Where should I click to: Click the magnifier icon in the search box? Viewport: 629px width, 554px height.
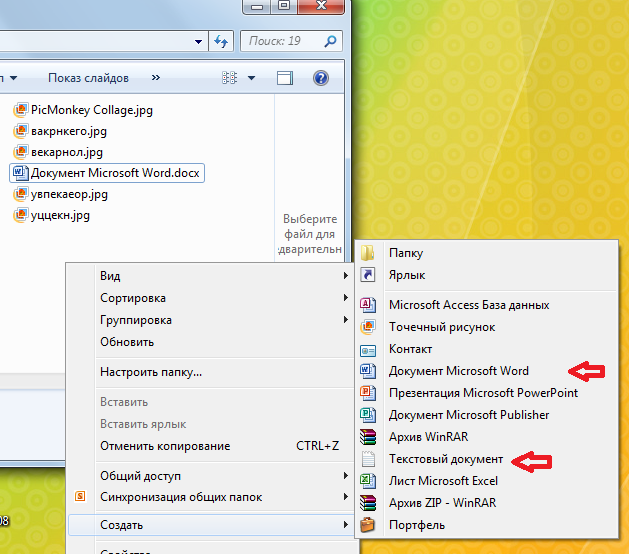330,41
